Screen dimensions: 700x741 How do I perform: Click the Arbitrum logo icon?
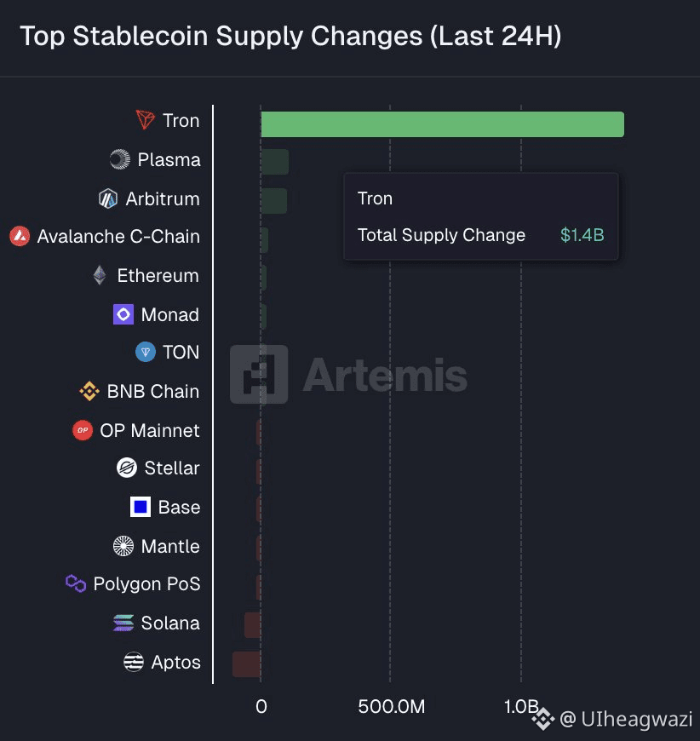[x=108, y=198]
